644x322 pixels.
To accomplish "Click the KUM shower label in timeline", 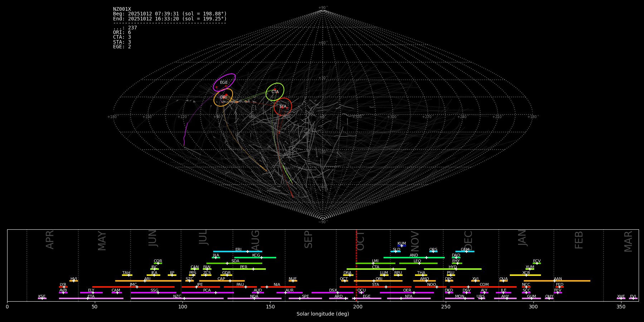I will 402,244.
